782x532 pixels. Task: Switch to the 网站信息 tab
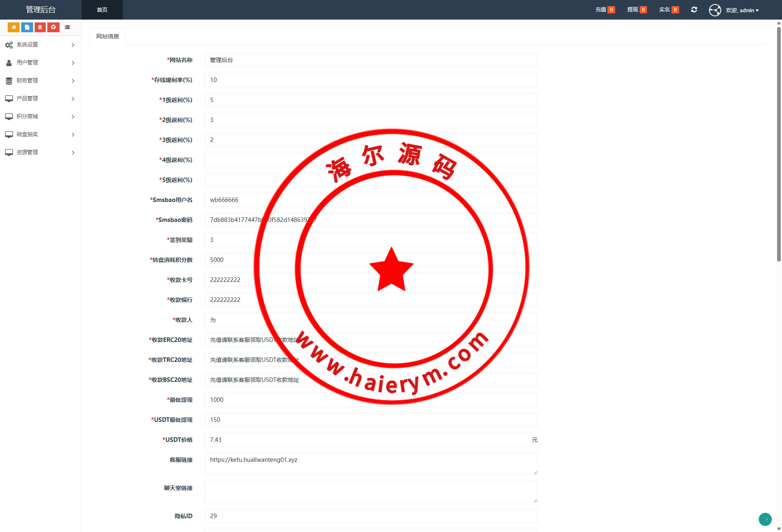coord(108,36)
